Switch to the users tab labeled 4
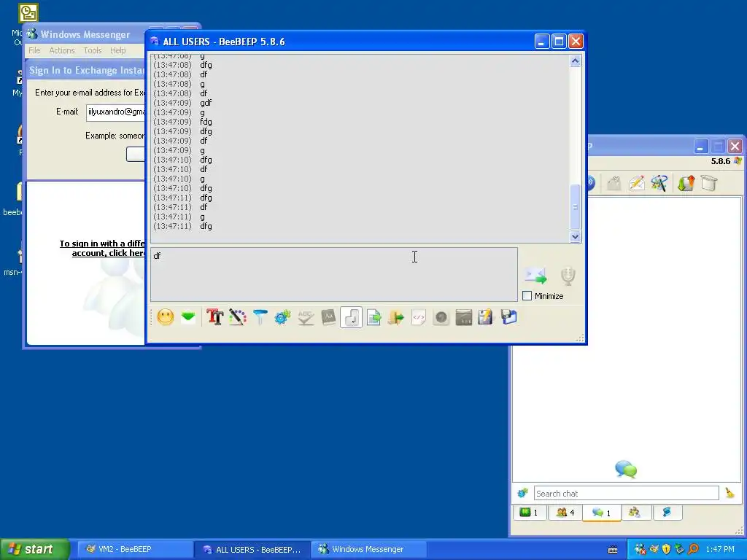The width and height of the screenshot is (747, 560). click(x=565, y=513)
